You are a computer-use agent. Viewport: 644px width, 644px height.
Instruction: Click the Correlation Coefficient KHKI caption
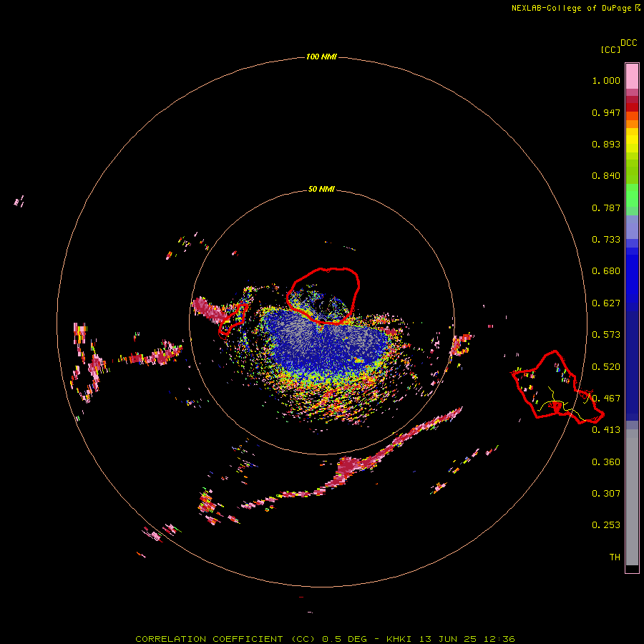325,639
